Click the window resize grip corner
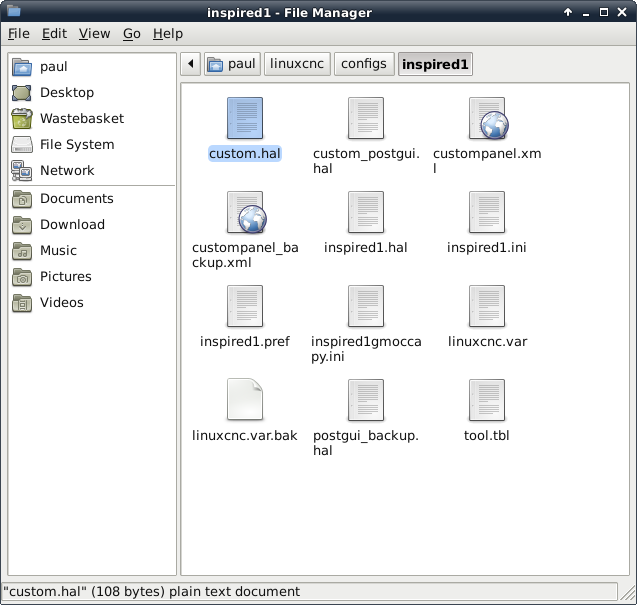Viewport: 637px width, 605px height. [x=628, y=593]
